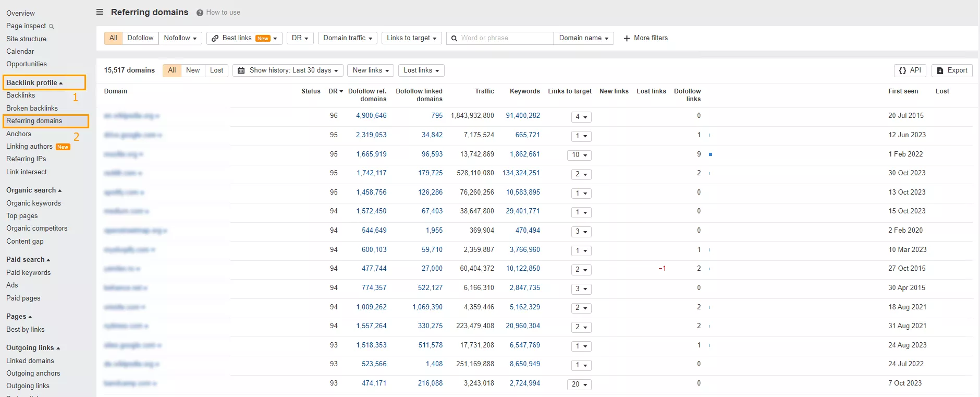The image size is (980, 397).
Task: Click the API button
Action: (x=910, y=70)
